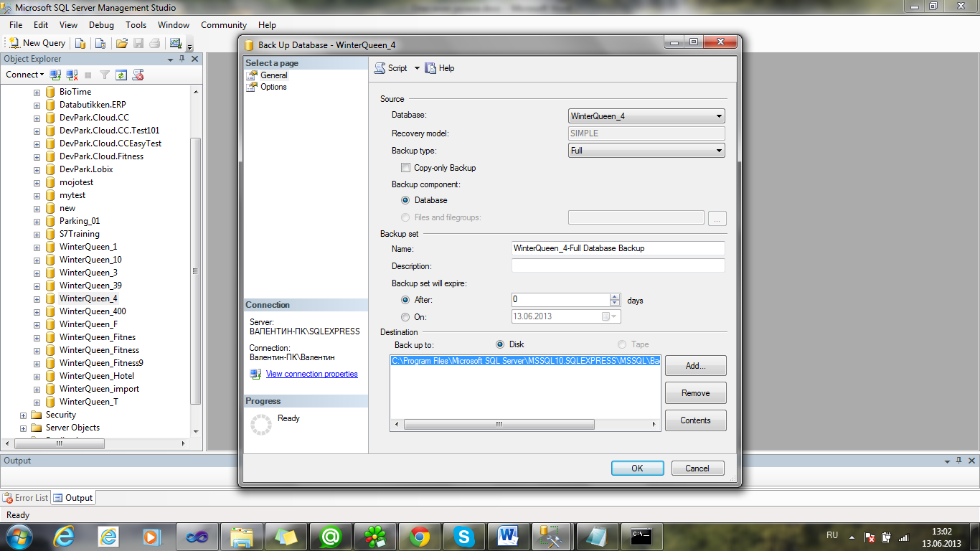Click the Disconnect icon in Object Explorer
The image size is (980, 551).
[72, 75]
